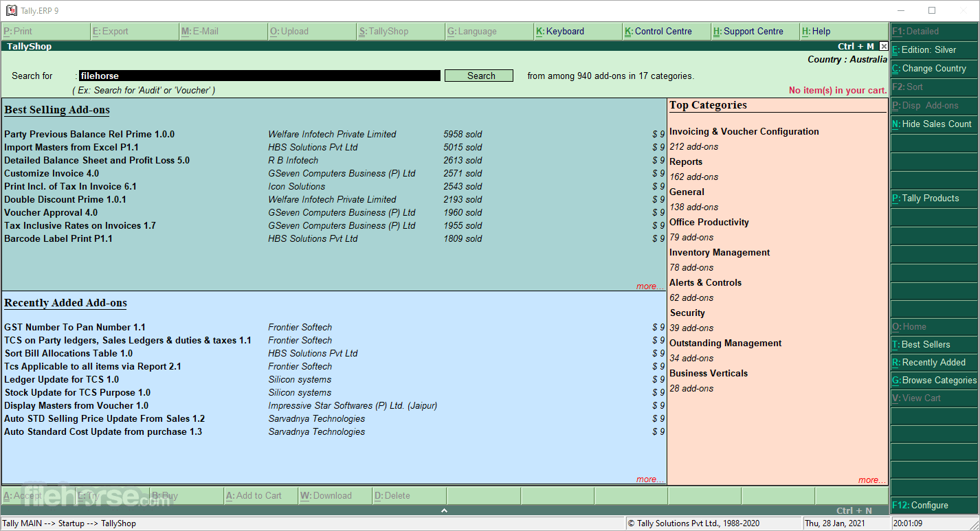
Task: Show Recently Added from sidebar
Action: pyautogui.click(x=934, y=362)
